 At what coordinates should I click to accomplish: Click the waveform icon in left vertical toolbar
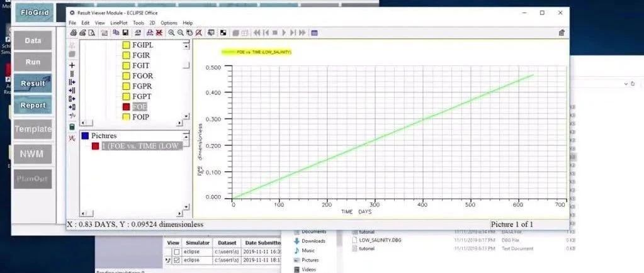coord(72,115)
